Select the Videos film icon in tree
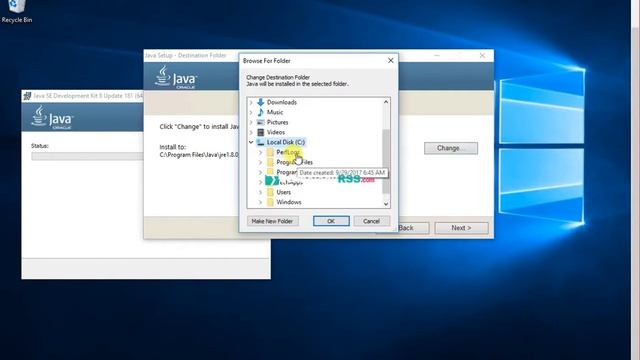This screenshot has height=360, width=640. click(260, 132)
